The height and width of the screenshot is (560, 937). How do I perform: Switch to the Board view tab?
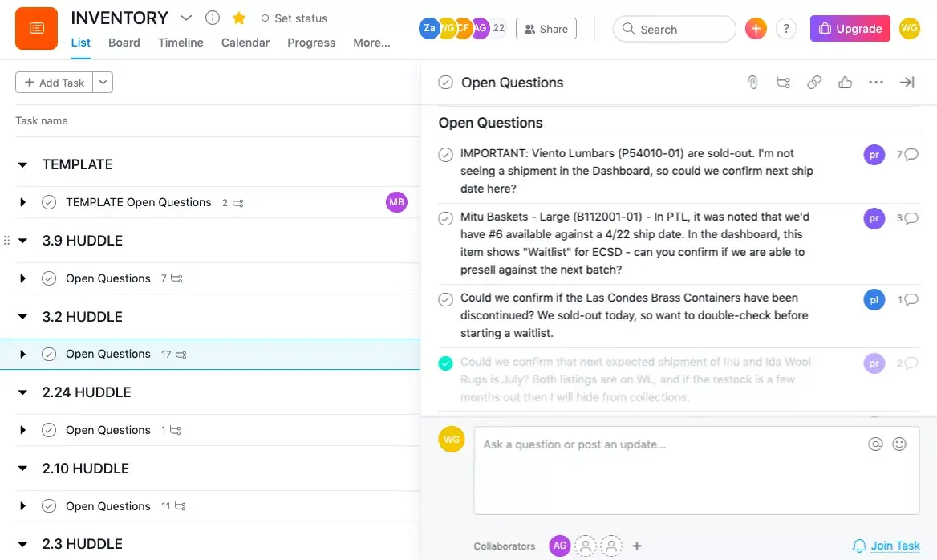tap(124, 43)
